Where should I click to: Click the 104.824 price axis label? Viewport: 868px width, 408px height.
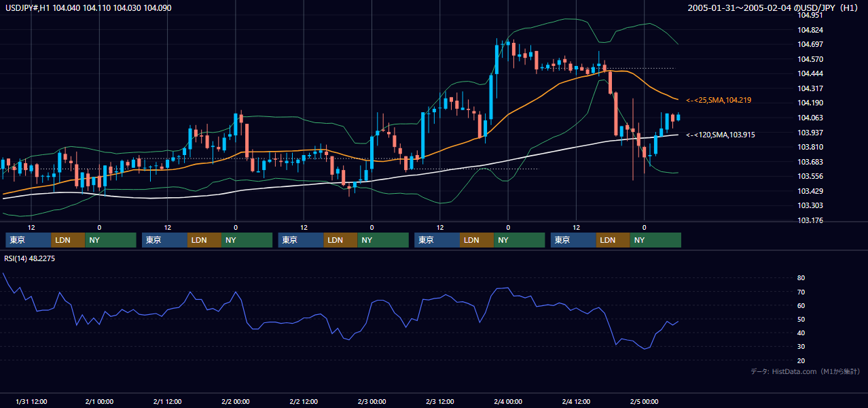click(x=811, y=30)
